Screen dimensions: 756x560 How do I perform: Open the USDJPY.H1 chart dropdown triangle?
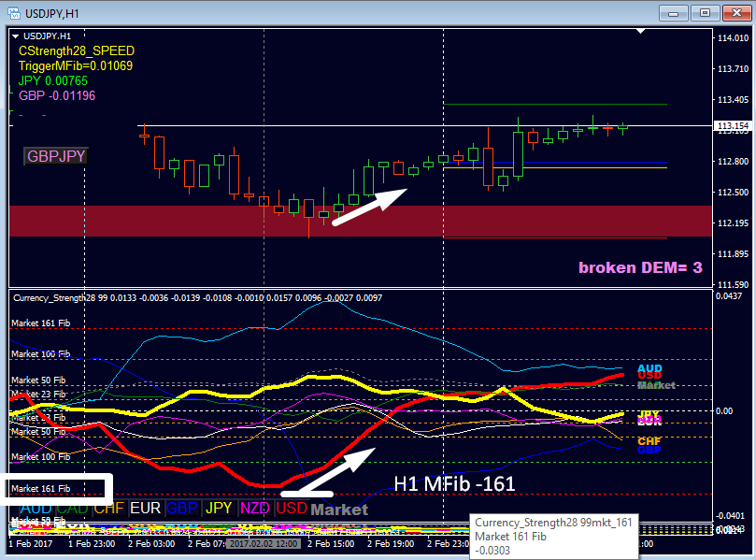point(16,36)
